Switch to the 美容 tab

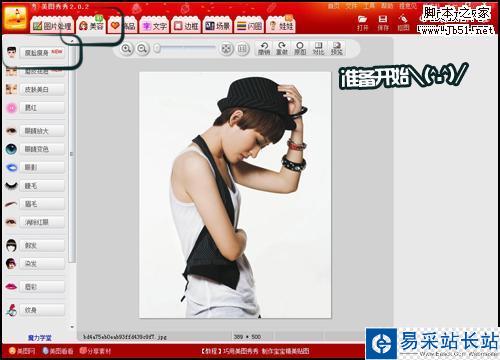[91, 26]
